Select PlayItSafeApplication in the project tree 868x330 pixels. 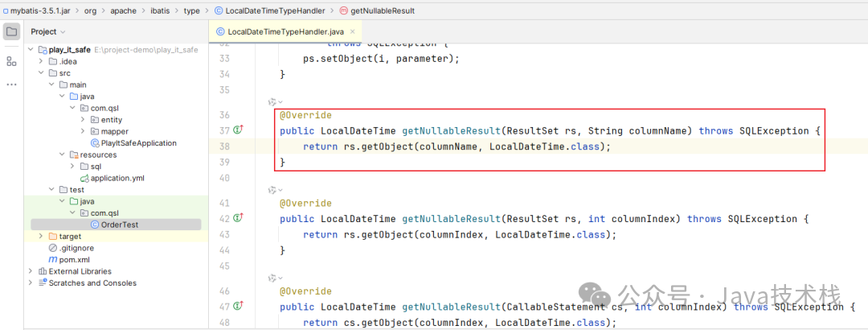point(139,143)
